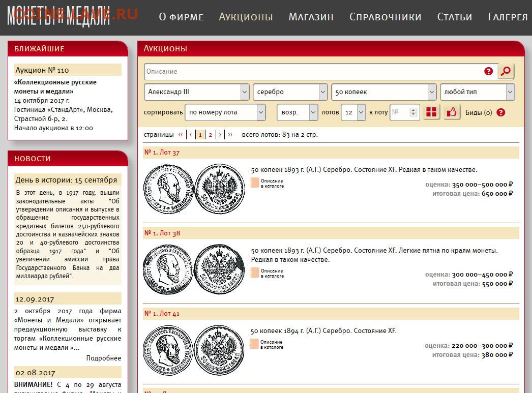532x393 pixels.
Task: Open the lots per page dropdown
Action: 353,112
